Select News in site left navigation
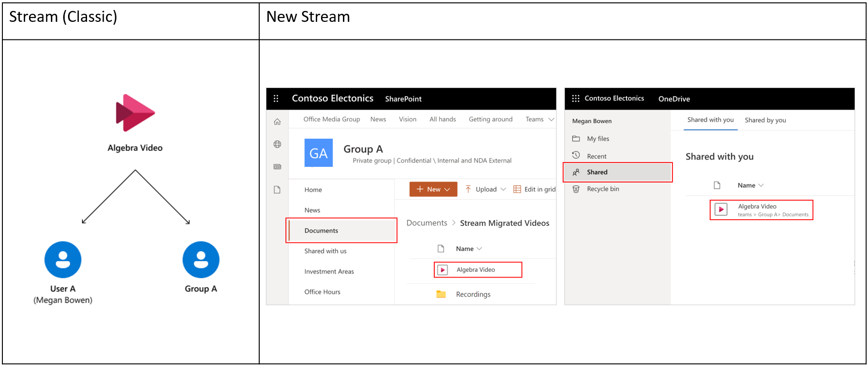868x366 pixels. click(312, 210)
